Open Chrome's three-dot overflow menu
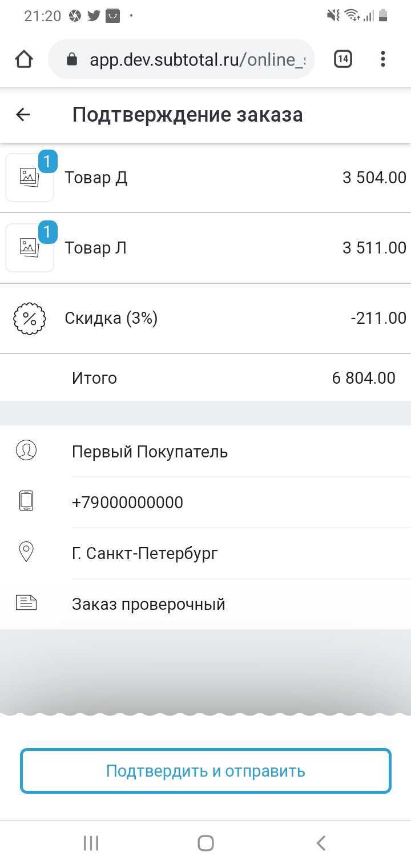 click(x=383, y=59)
